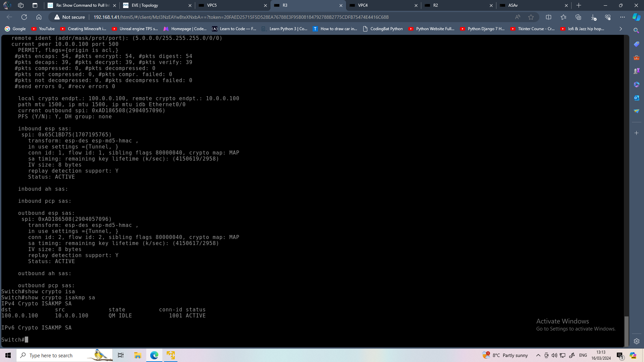The height and width of the screenshot is (362, 644).
Task: Open sidebar search icon
Action: click(x=636, y=31)
